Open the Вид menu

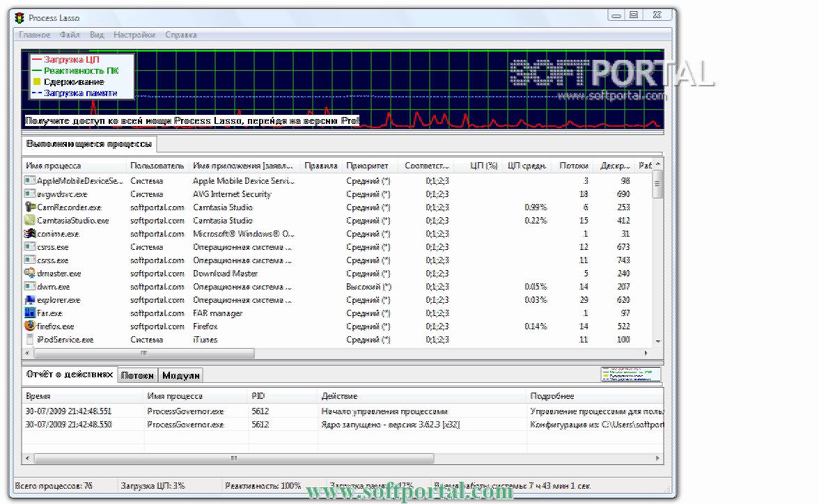point(97,35)
